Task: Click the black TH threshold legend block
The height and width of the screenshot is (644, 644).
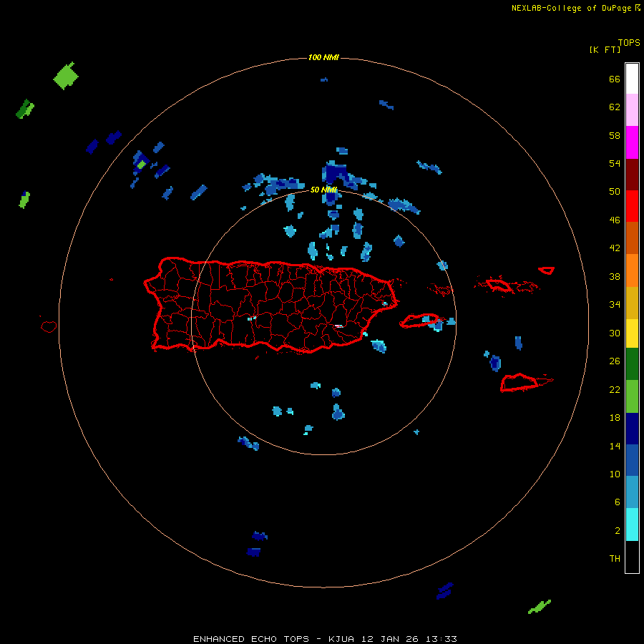Action: click(632, 557)
